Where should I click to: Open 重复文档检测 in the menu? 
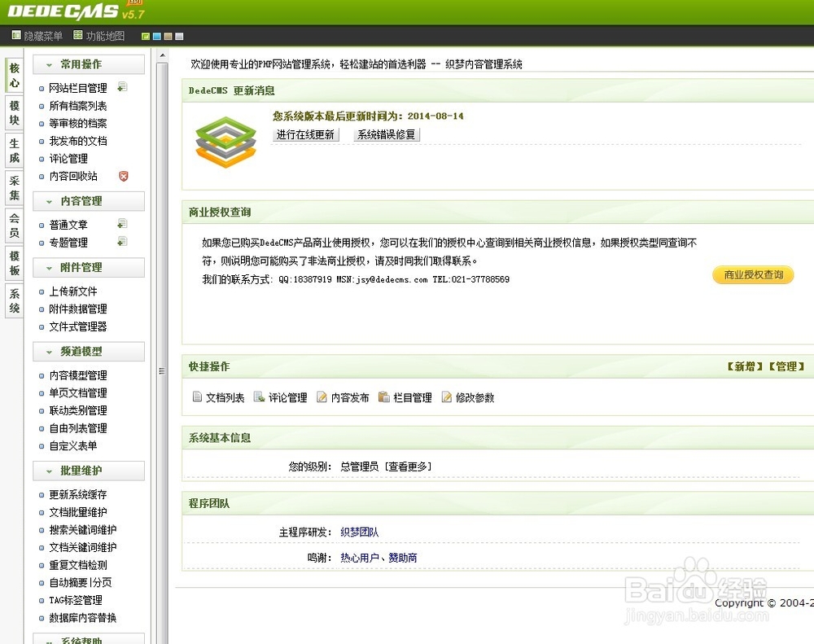[78, 565]
